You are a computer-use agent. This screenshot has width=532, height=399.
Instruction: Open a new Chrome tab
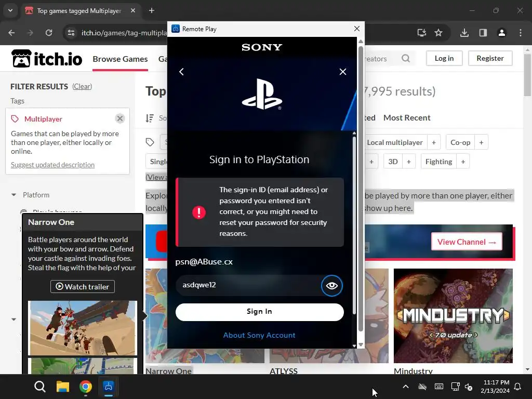tap(152, 10)
